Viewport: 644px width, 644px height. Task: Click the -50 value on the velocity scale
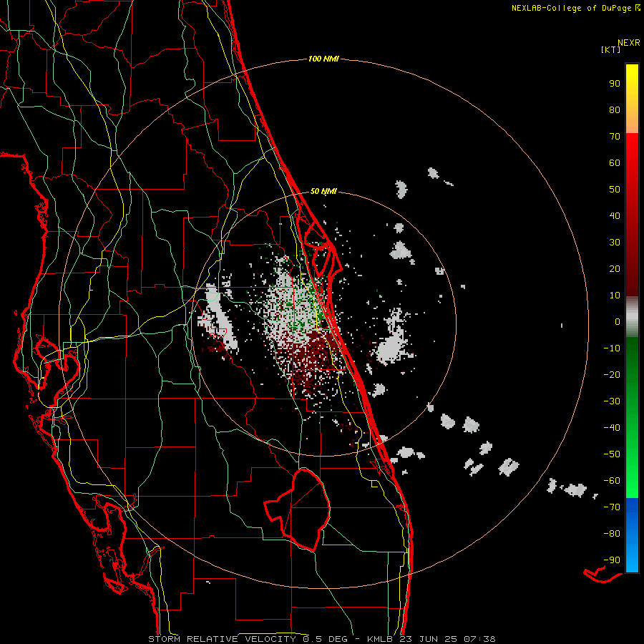[x=612, y=454]
